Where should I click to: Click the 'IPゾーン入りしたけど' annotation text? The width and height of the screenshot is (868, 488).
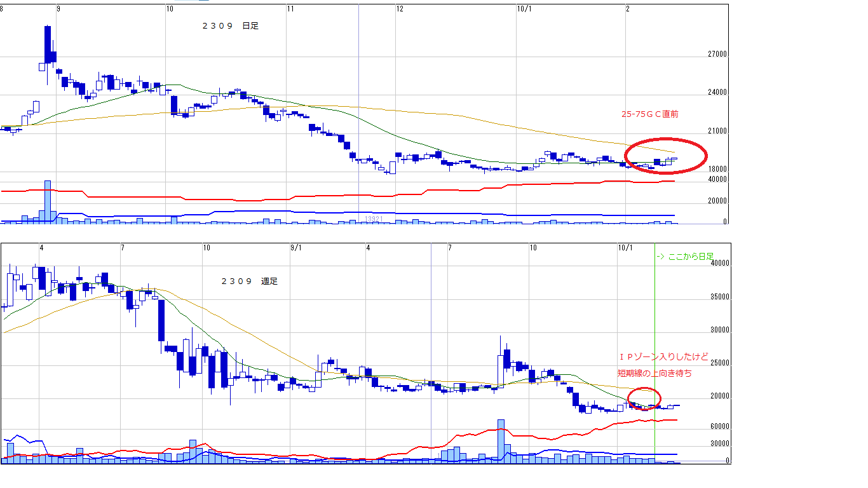(663, 357)
